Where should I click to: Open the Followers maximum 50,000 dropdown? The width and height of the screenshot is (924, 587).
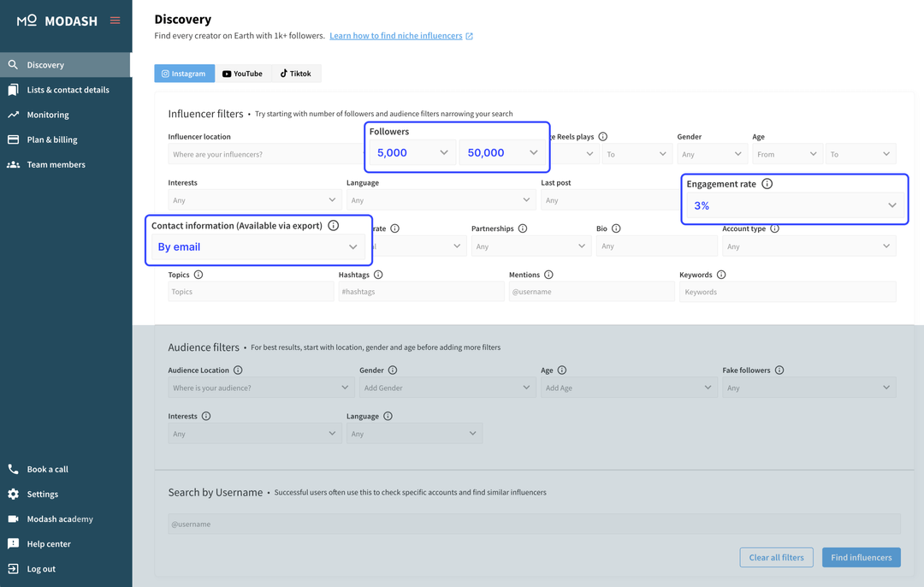[x=502, y=152]
